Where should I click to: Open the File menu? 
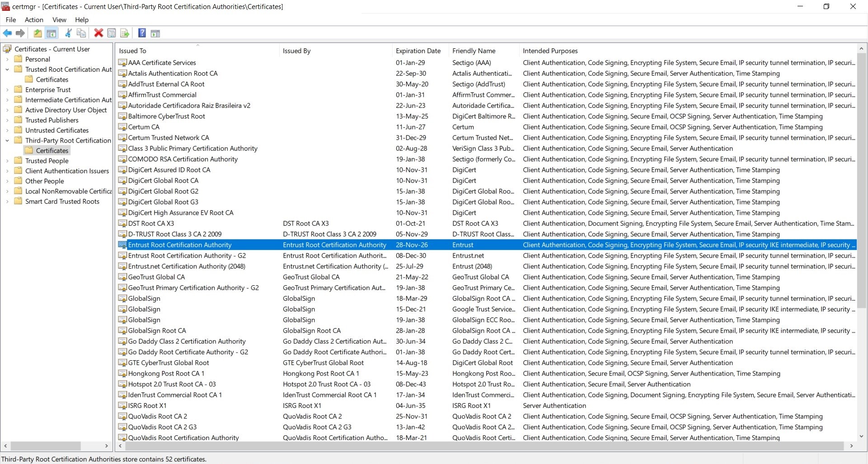tap(11, 20)
